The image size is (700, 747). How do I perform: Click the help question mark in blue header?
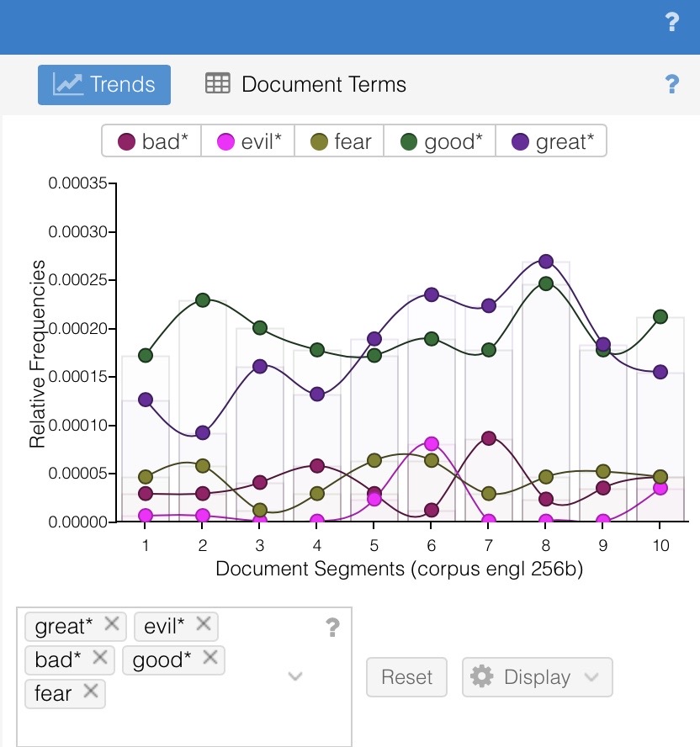(x=671, y=23)
